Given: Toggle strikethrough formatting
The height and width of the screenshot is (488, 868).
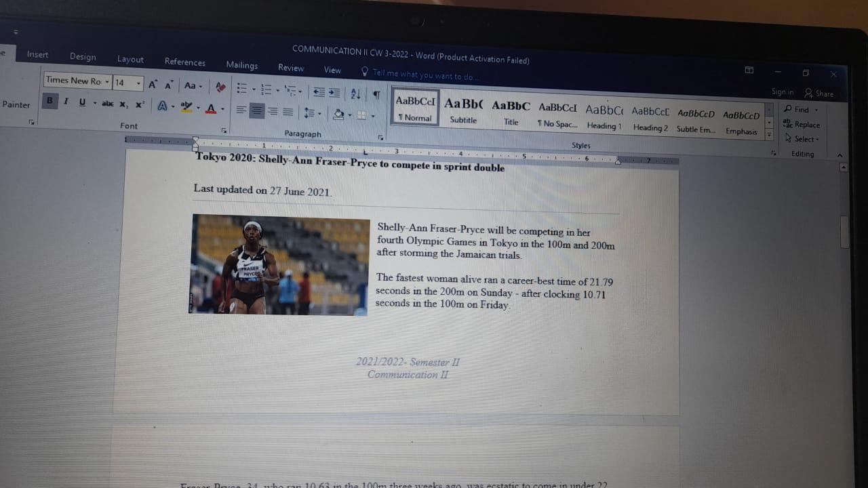Looking at the screenshot, I should (108, 104).
